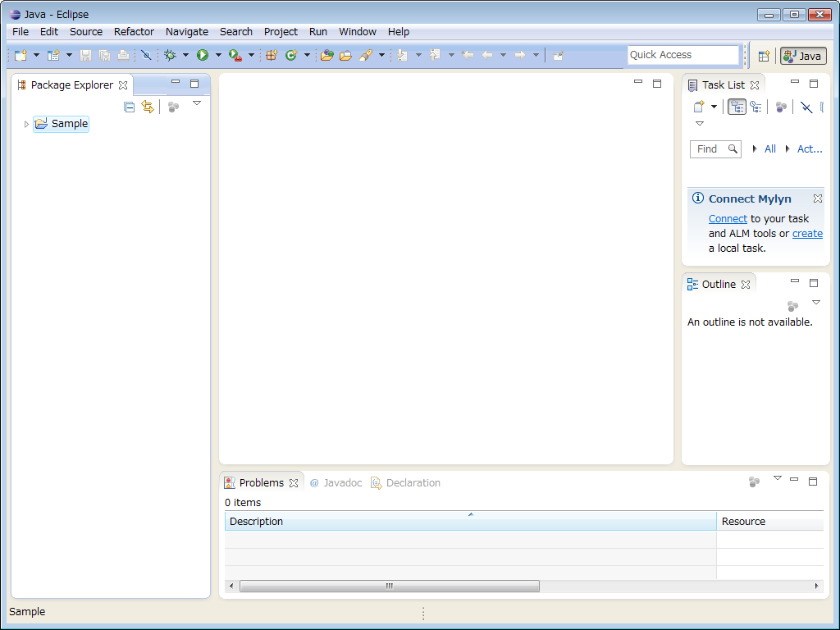Viewport: 840px width, 630px height.
Task: Launch the External Tools run icon
Action: (x=235, y=55)
